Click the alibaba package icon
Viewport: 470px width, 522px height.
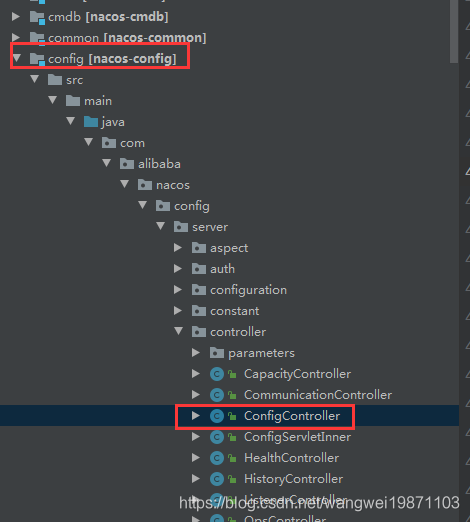[127, 164]
